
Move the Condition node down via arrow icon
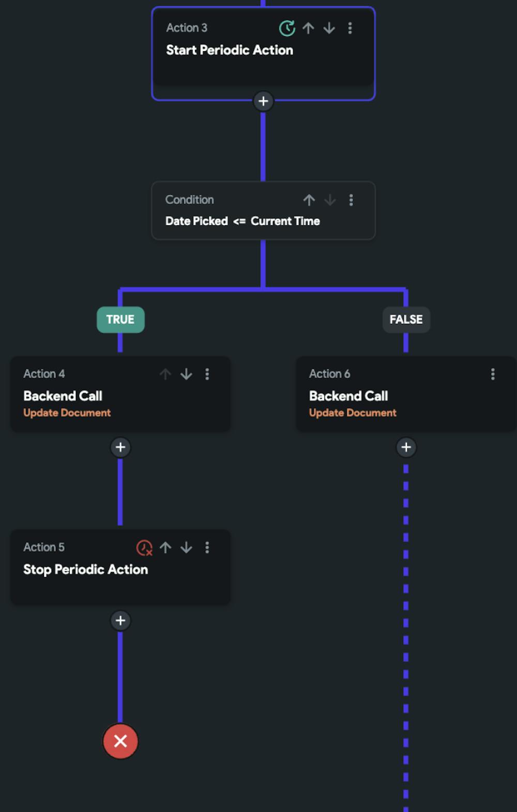click(330, 200)
